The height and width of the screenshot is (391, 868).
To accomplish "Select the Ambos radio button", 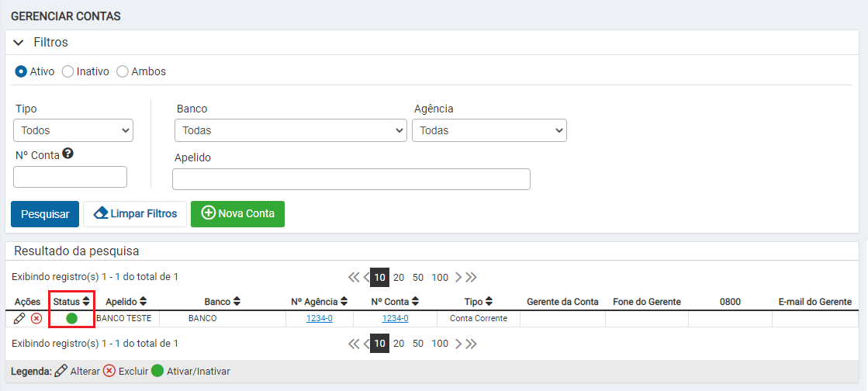I will click(123, 71).
